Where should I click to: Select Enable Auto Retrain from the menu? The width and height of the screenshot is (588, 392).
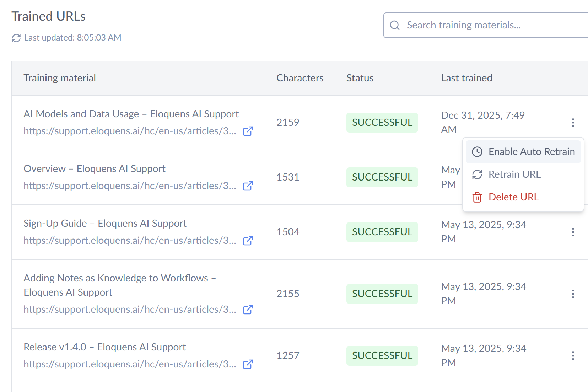pyautogui.click(x=531, y=152)
